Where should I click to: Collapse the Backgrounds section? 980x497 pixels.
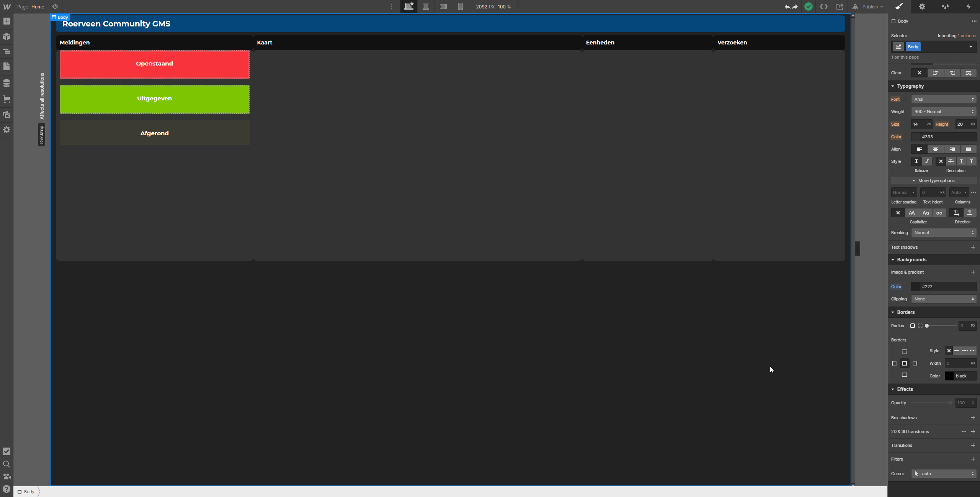tap(911, 260)
